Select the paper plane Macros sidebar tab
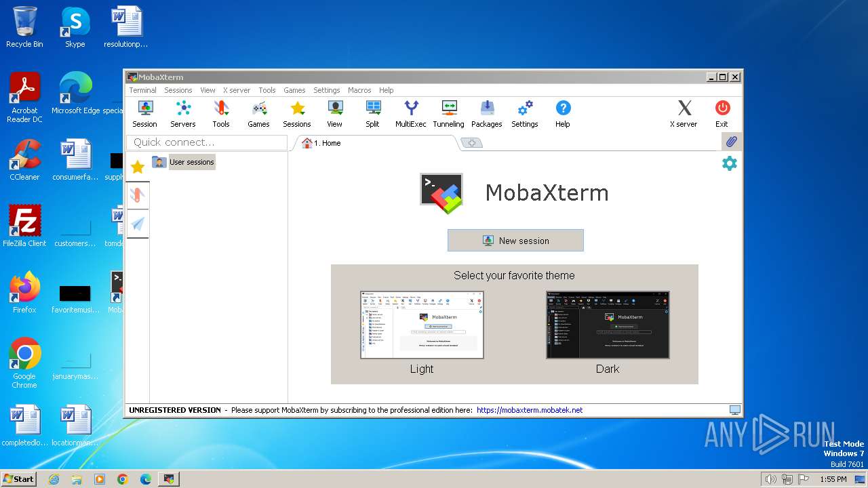This screenshot has height=488, width=868. (138, 224)
